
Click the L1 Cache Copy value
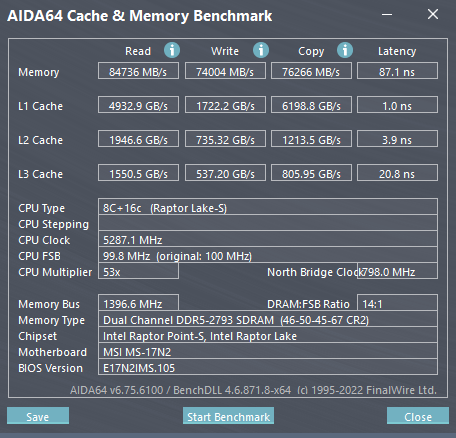coord(311,105)
